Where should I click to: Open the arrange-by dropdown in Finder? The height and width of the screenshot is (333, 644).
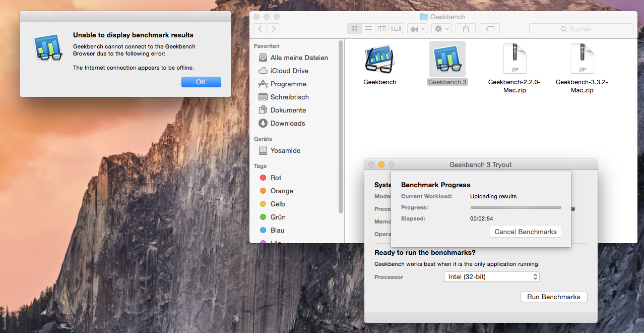click(x=417, y=29)
